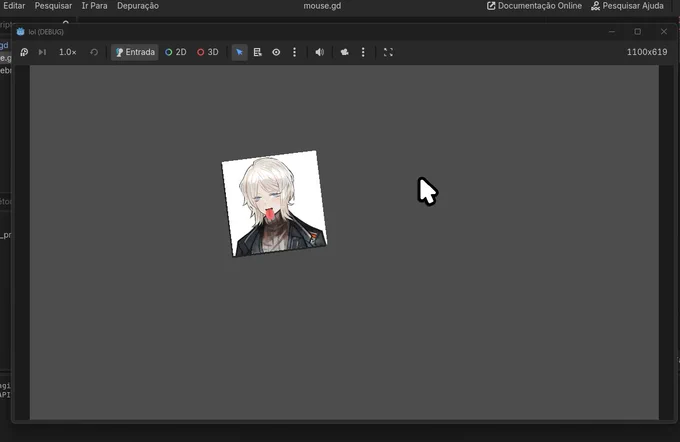Mute game audio with the speaker icon
This screenshot has height=442, width=680.
(320, 52)
